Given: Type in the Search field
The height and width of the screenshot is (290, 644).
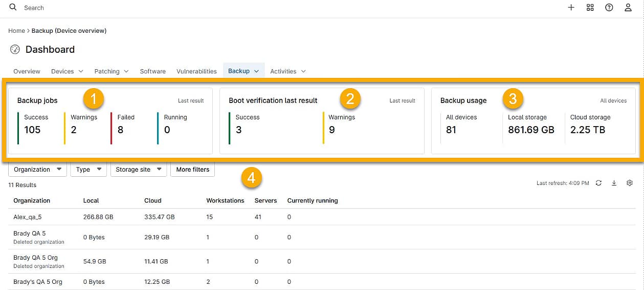Looking at the screenshot, I should (x=102, y=8).
